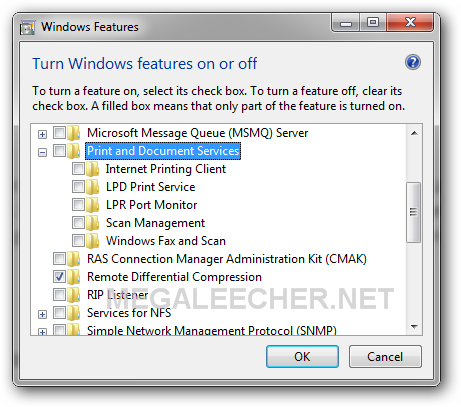Minimize the Windows Features dialog

point(346,23)
